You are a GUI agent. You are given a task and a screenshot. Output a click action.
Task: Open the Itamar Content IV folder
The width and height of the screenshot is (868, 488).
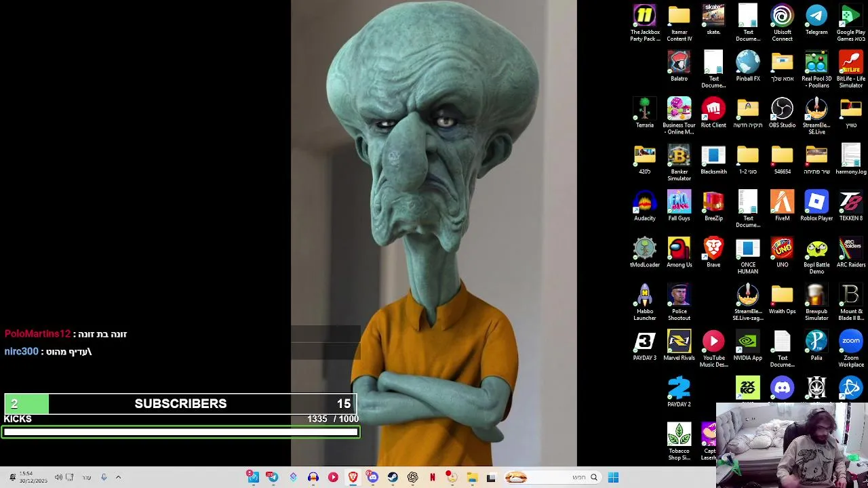679,23
